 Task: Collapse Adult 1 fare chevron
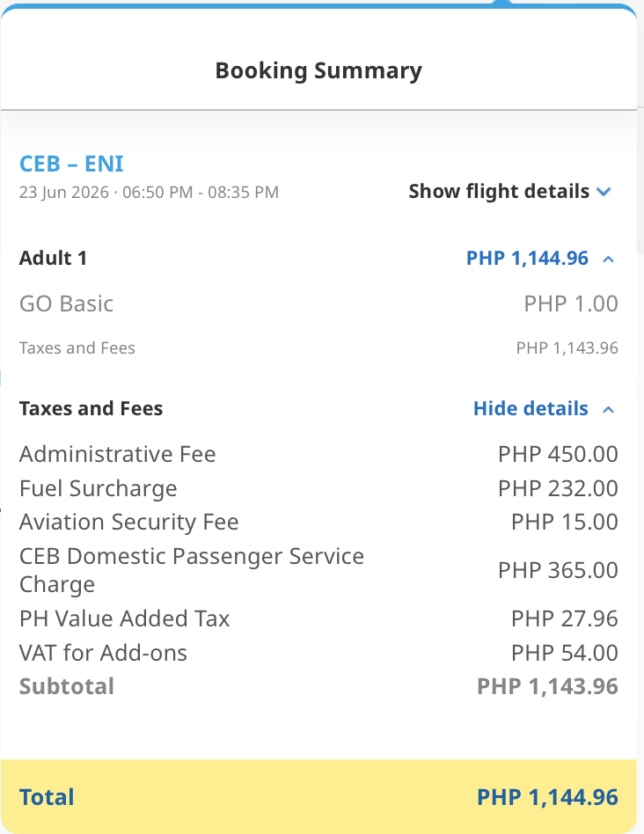pyautogui.click(x=609, y=260)
